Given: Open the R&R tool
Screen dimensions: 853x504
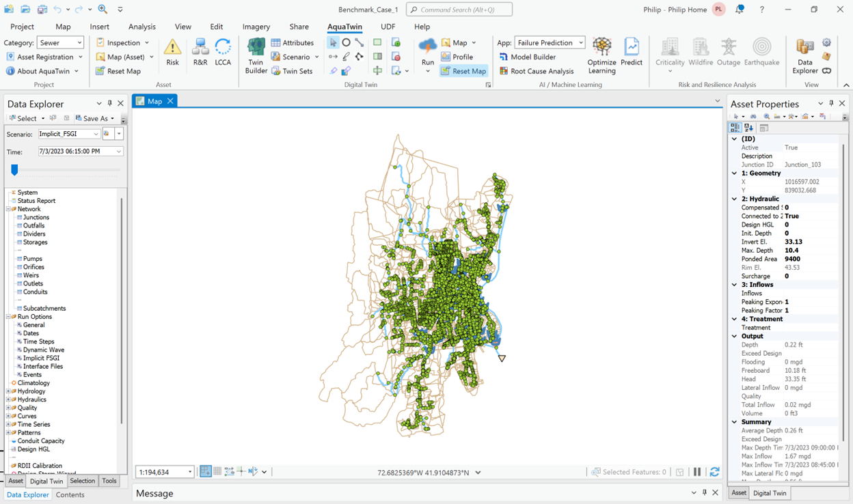Looking at the screenshot, I should tap(200, 53).
